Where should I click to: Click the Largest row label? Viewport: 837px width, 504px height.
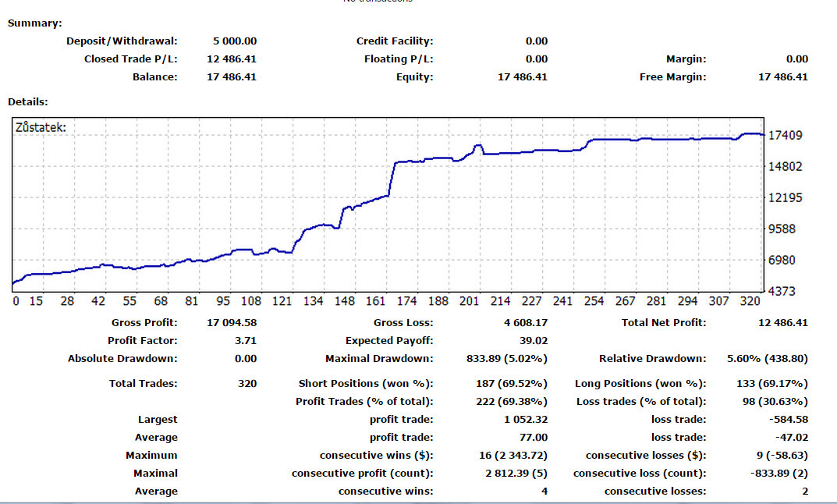pyautogui.click(x=158, y=420)
